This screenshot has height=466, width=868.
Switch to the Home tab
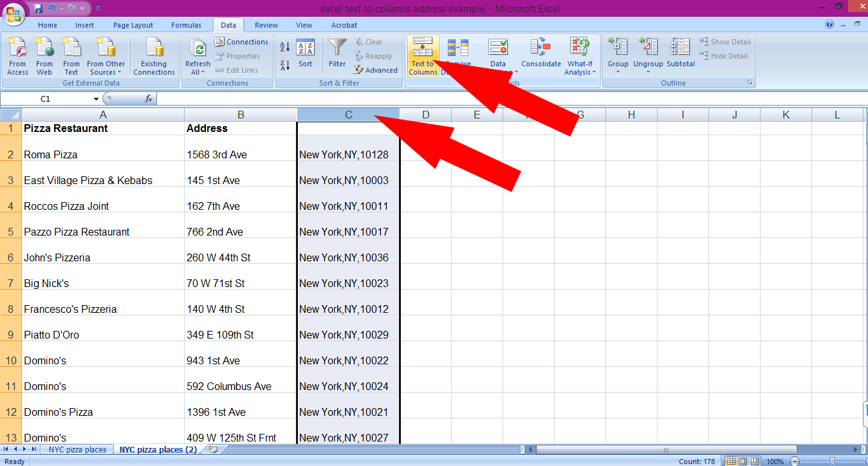point(48,25)
